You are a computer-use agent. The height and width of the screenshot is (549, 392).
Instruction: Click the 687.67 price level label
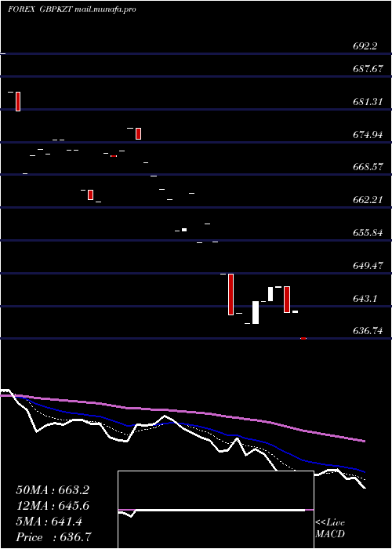pyautogui.click(x=368, y=69)
